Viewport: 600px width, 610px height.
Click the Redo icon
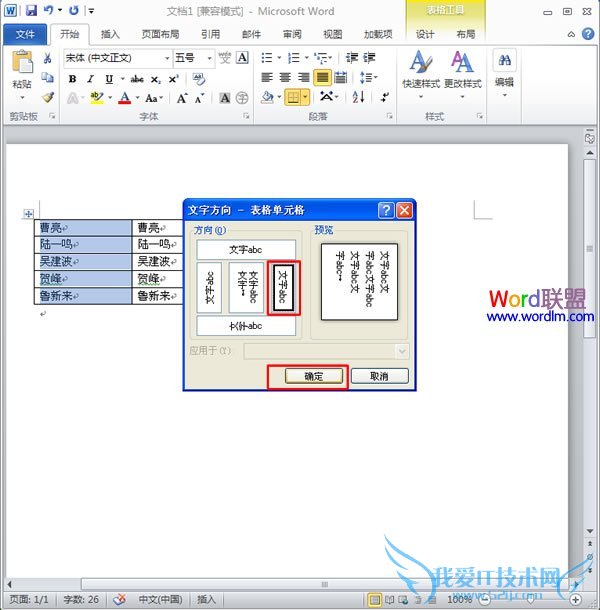[74, 11]
